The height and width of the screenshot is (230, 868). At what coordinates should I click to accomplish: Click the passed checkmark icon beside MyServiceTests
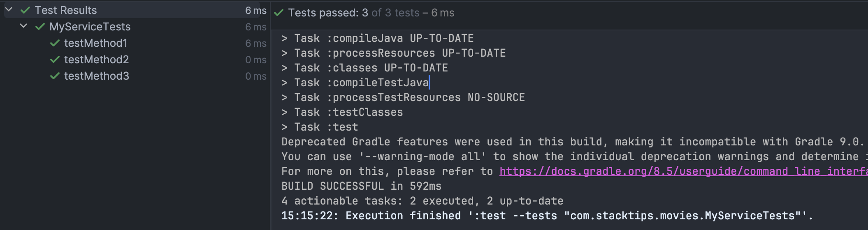pos(40,27)
